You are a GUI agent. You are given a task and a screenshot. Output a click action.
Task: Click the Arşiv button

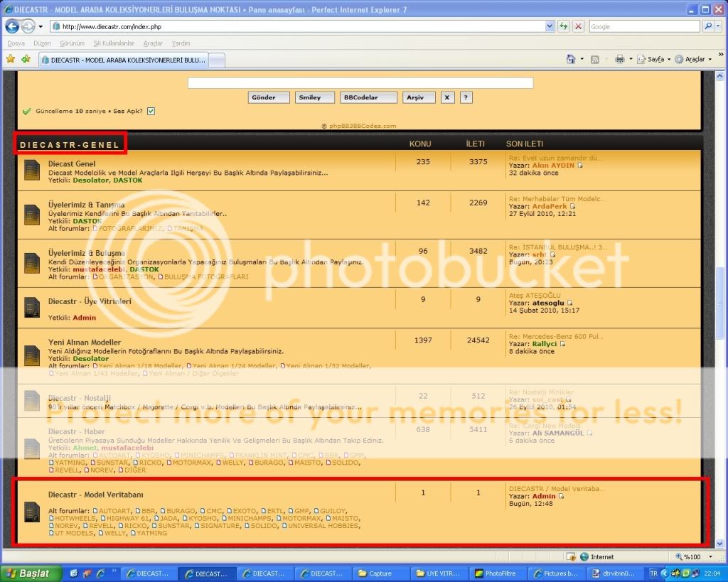[x=419, y=97]
